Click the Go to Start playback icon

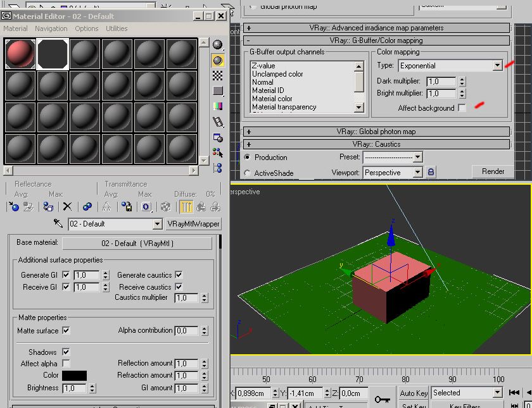pos(514,392)
